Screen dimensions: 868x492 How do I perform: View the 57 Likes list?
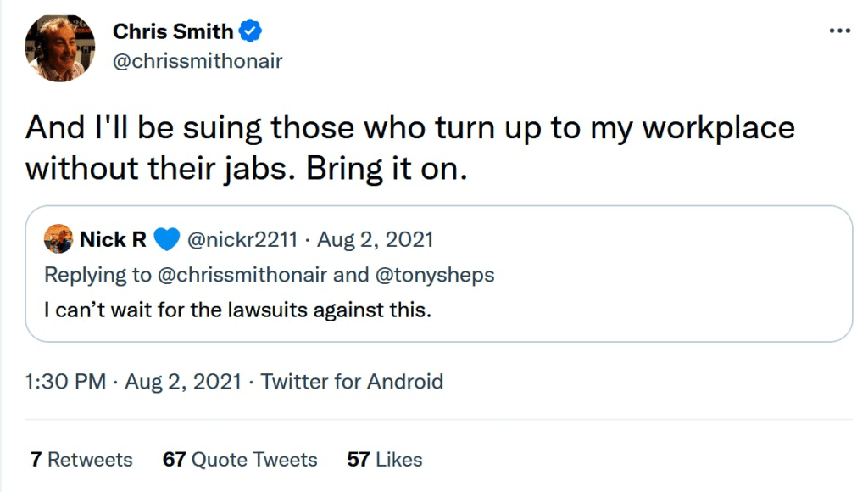385,460
